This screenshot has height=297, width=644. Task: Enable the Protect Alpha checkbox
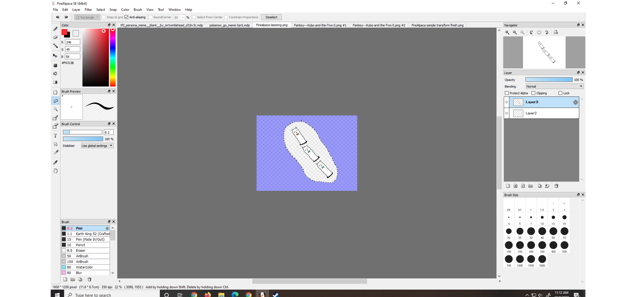coord(507,93)
